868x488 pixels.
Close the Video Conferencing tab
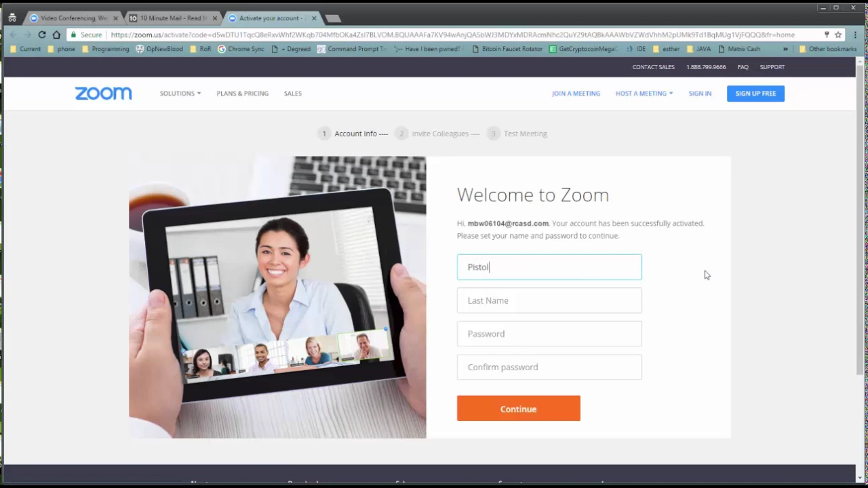pos(116,18)
